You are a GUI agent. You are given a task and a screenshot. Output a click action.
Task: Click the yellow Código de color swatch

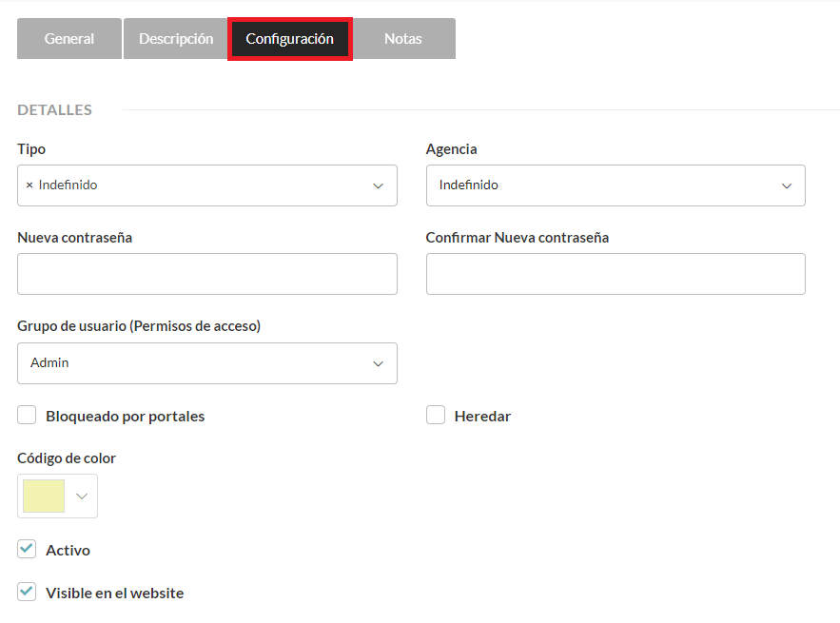point(44,496)
